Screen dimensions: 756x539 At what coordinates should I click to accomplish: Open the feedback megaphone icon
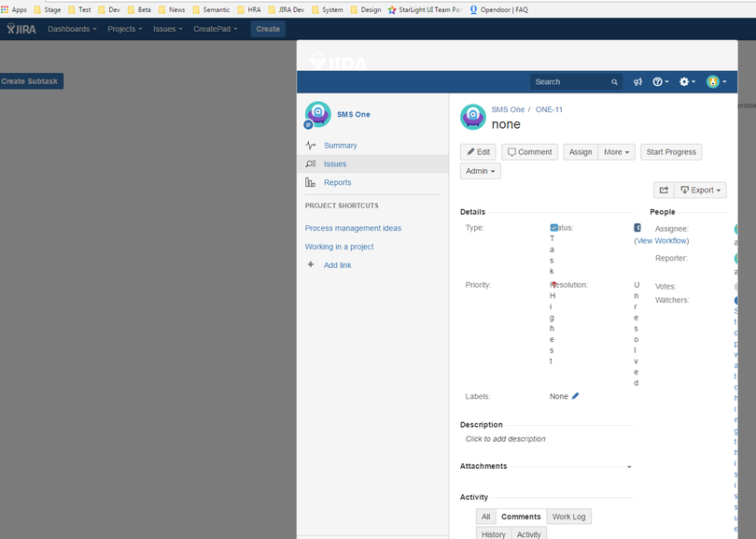point(637,82)
